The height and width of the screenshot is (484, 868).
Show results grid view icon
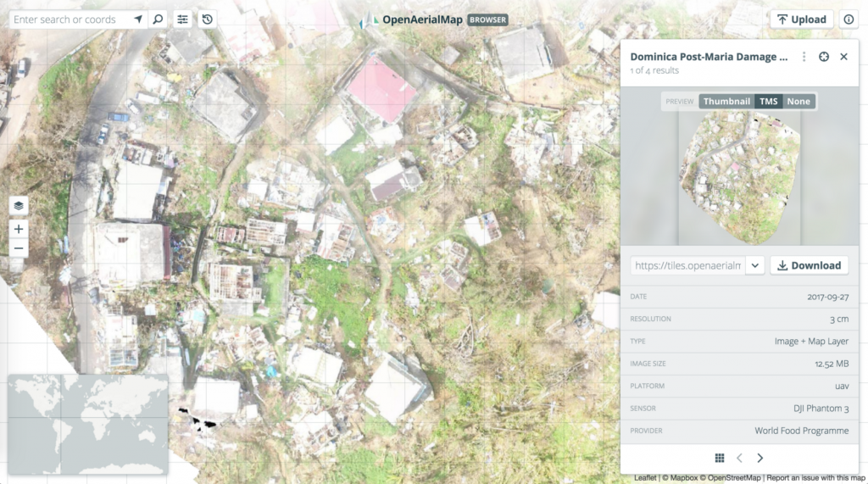[720, 458]
